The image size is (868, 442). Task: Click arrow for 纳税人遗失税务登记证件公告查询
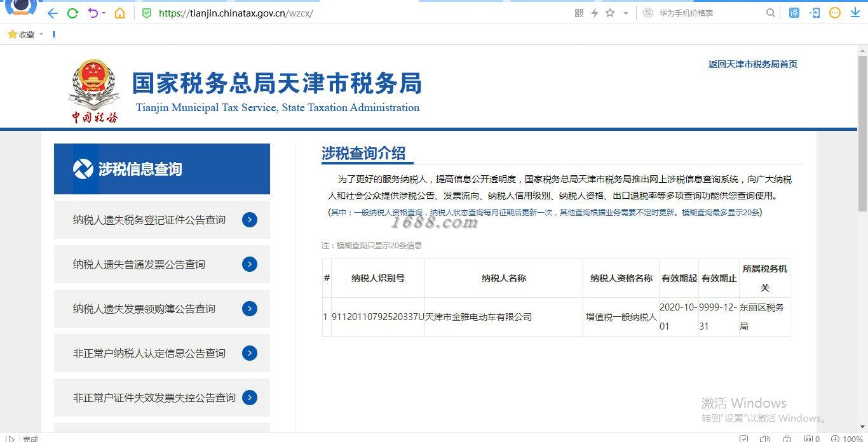pyautogui.click(x=250, y=220)
